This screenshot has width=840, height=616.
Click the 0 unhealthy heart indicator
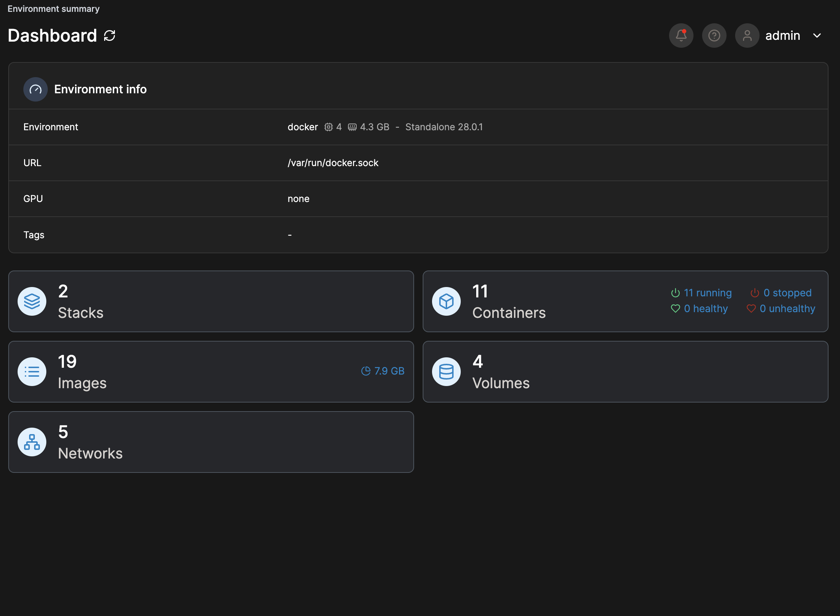781,309
